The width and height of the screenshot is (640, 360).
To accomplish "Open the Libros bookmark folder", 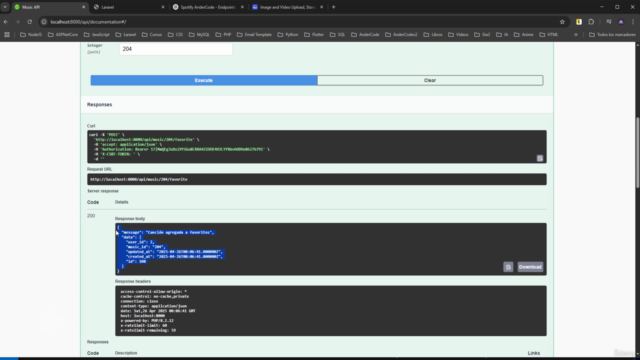I will tap(433, 35).
